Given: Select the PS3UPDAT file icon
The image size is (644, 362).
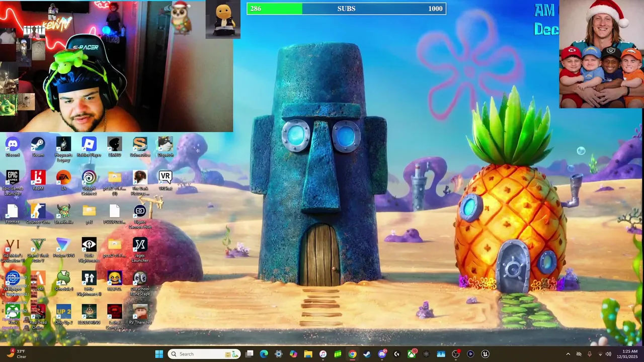Looking at the screenshot, I should click(114, 214).
